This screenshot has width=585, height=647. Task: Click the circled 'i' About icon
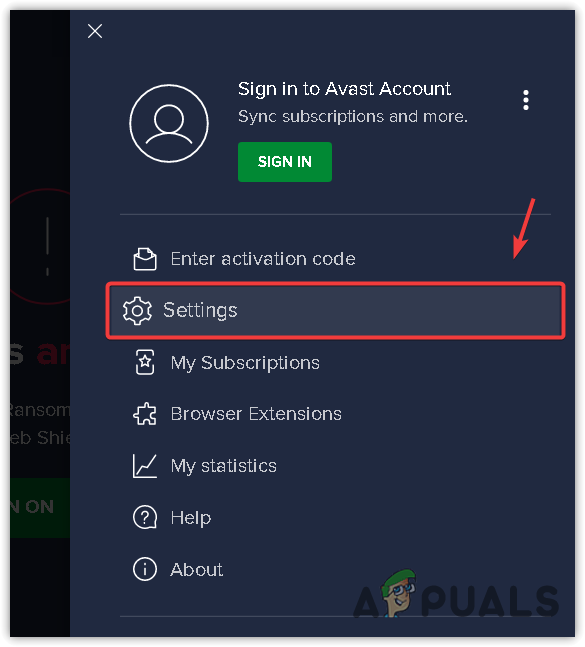pyautogui.click(x=145, y=569)
